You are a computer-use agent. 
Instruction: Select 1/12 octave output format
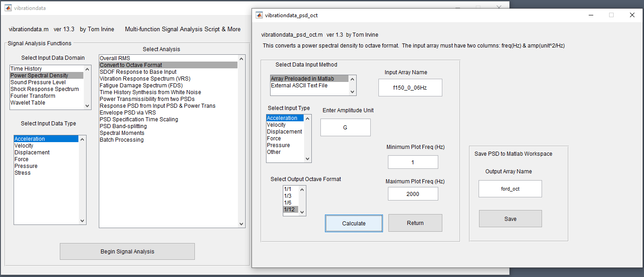click(x=291, y=210)
